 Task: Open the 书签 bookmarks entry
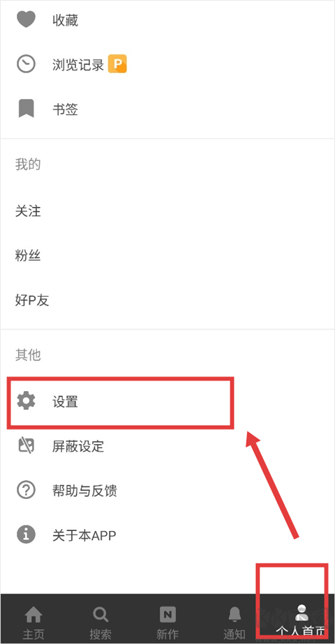click(167, 109)
